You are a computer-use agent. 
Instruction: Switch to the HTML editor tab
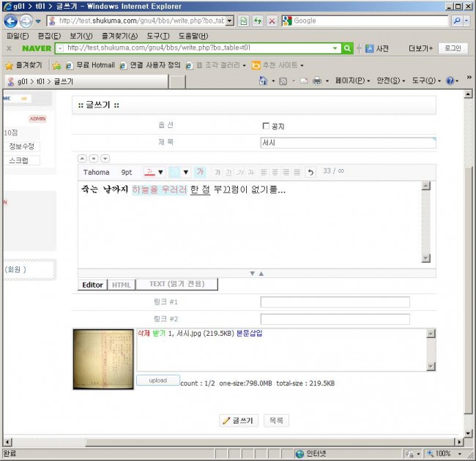(x=121, y=284)
